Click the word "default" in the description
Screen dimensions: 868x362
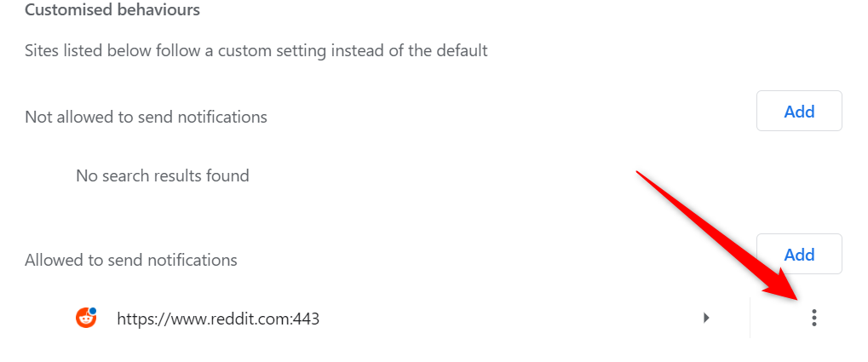pos(459,50)
